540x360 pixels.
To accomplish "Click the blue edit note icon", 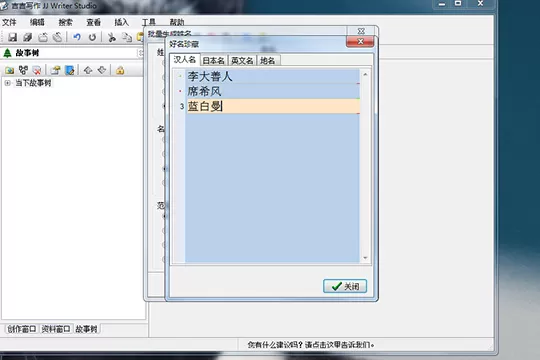I will coord(70,71).
